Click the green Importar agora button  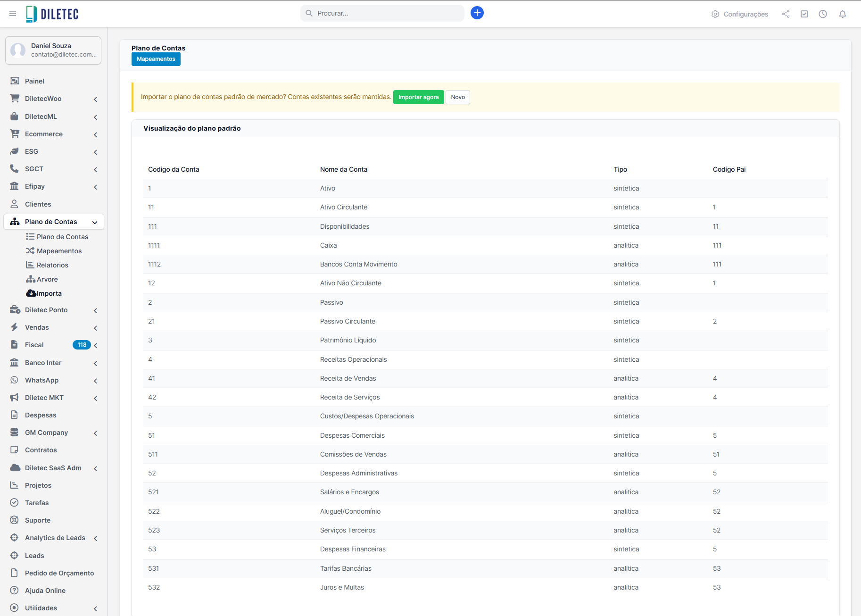point(418,97)
